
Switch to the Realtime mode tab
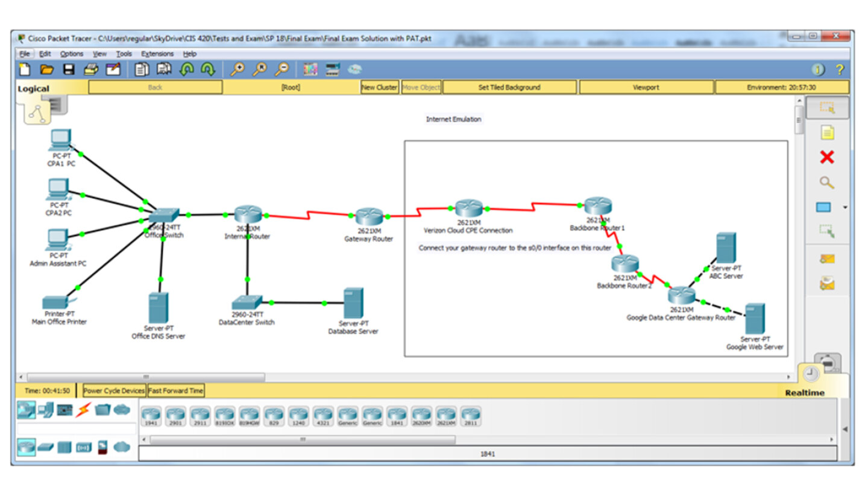tap(805, 393)
